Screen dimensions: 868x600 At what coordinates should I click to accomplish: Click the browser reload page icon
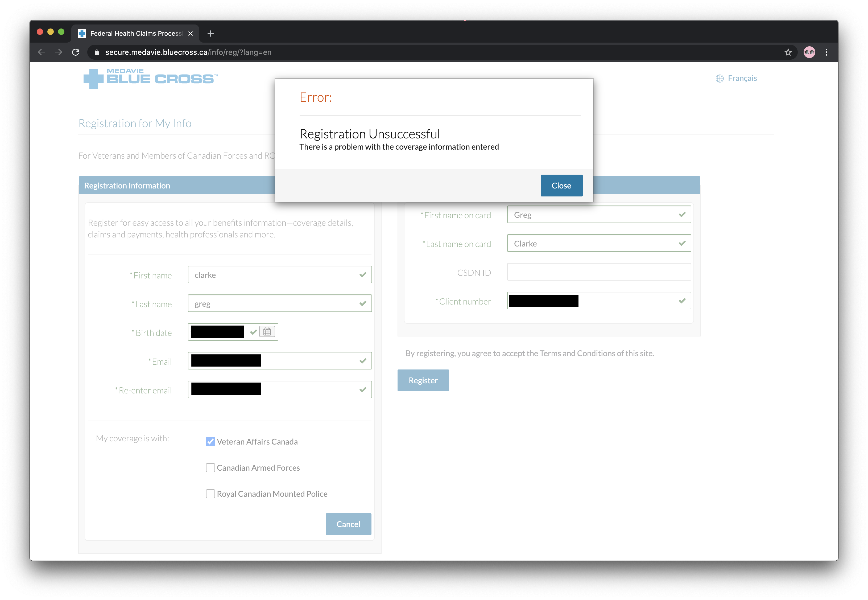pos(76,52)
